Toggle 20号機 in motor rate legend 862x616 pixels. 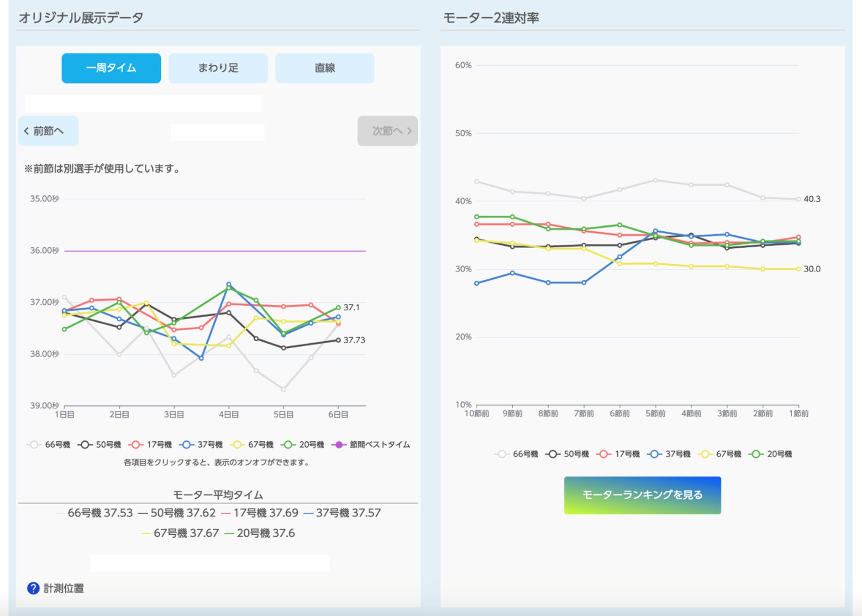click(x=770, y=454)
